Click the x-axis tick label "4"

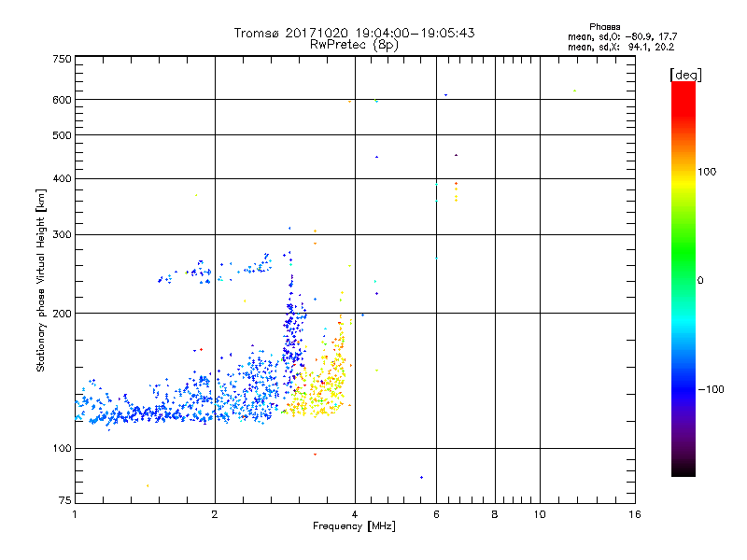(355, 514)
